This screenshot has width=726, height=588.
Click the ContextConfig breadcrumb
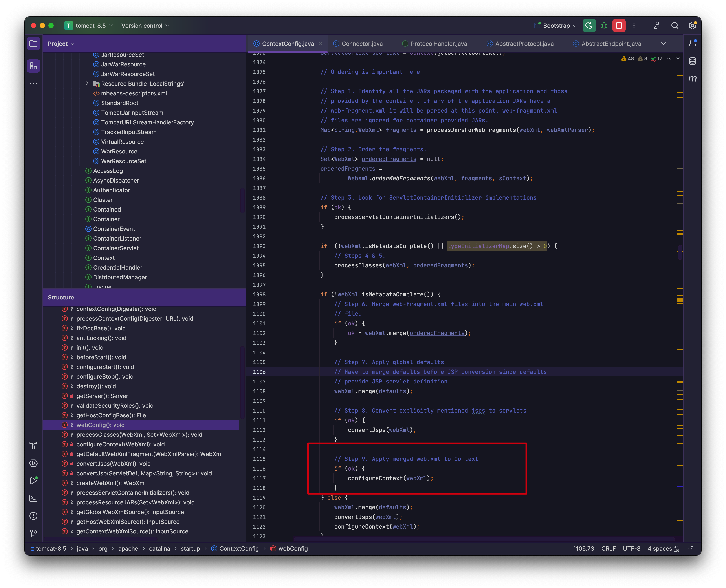tap(239, 549)
